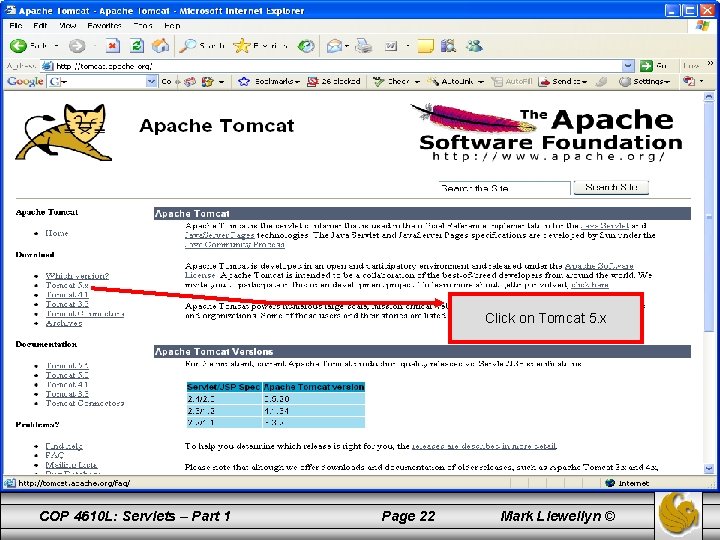Click the AutoFill toolbar icon
Screen dimensions: 720x540
(497, 81)
